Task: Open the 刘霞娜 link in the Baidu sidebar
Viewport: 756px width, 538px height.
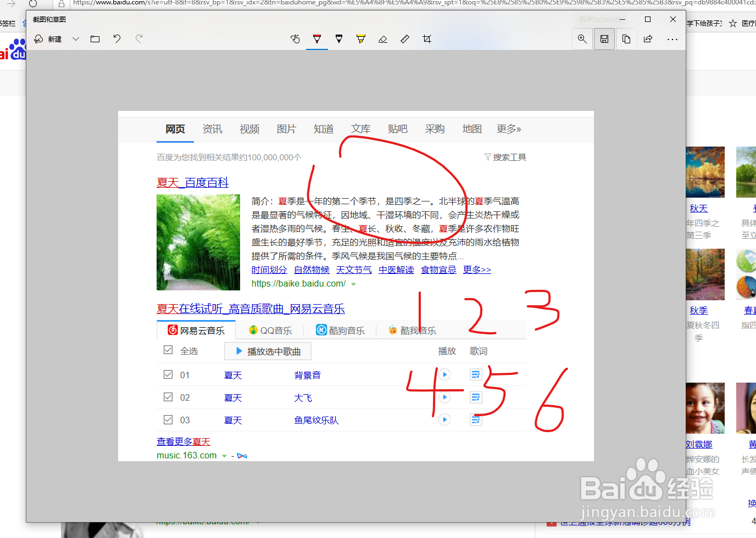Action: [x=699, y=444]
